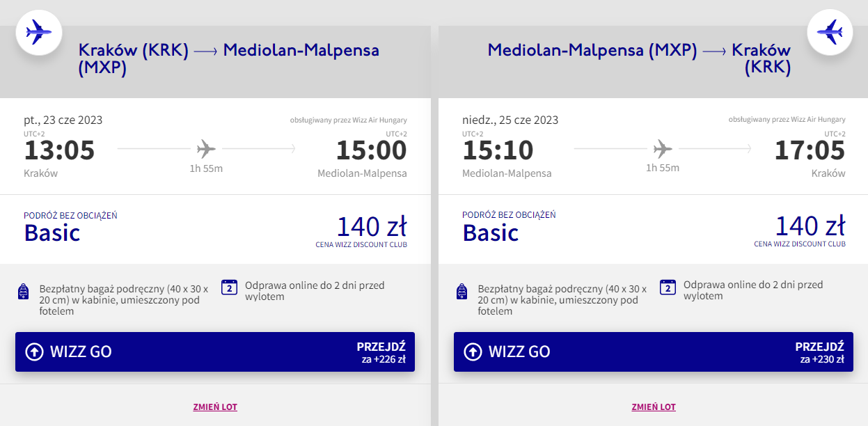Screen dimensions: 868x426
Task: Click the outbound Basic fare title
Action: pos(52,232)
